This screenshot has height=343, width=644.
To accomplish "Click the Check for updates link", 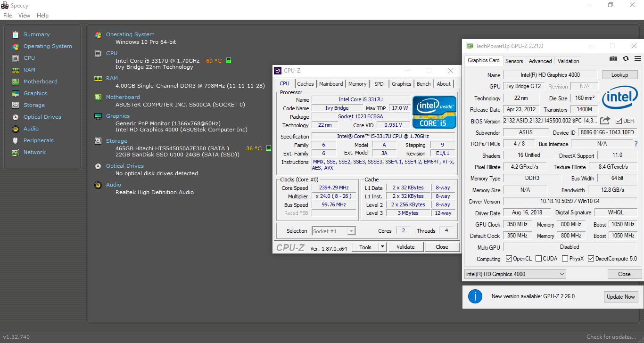I will tap(611, 337).
